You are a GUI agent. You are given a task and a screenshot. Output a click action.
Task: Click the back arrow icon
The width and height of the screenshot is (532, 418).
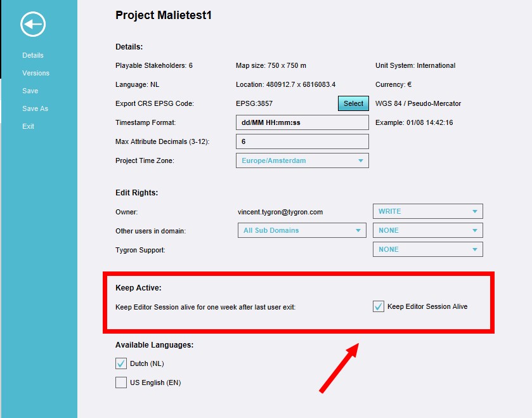coord(32,25)
